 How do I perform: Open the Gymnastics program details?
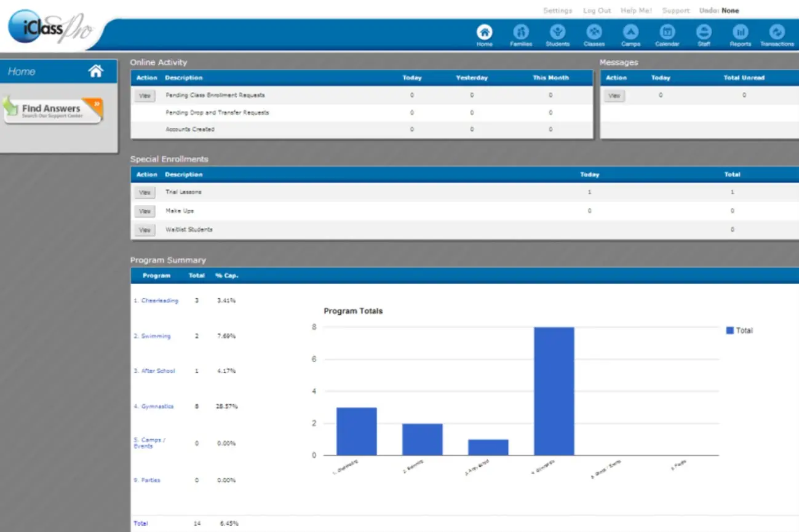tap(155, 406)
